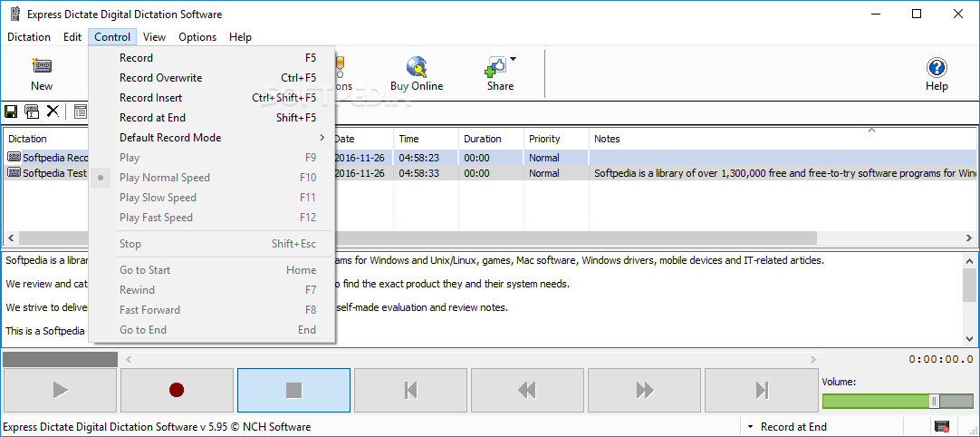Sort by the Duration column header
This screenshot has width=980, height=437.
coord(491,139)
